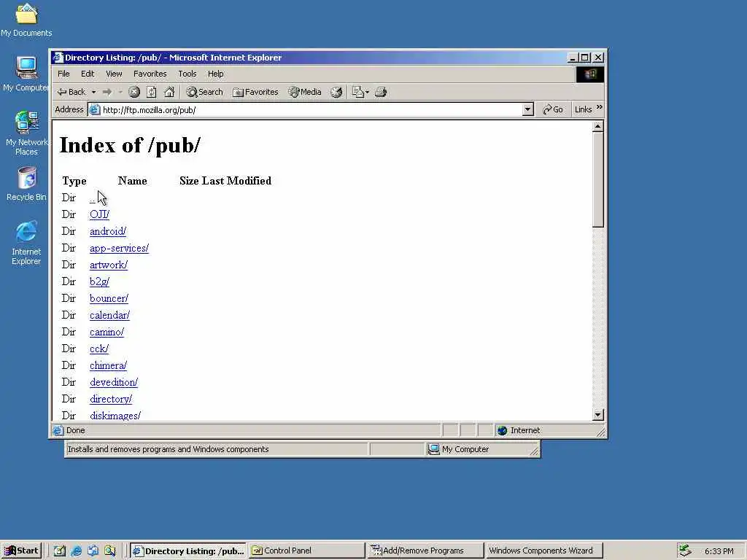The image size is (747, 560).
Task: Open the Media toolbar button
Action: (x=305, y=92)
